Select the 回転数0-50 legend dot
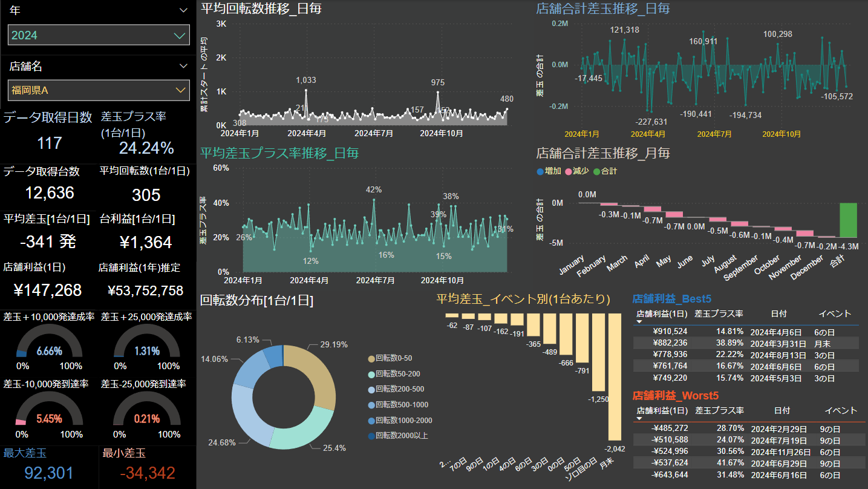 click(x=371, y=358)
